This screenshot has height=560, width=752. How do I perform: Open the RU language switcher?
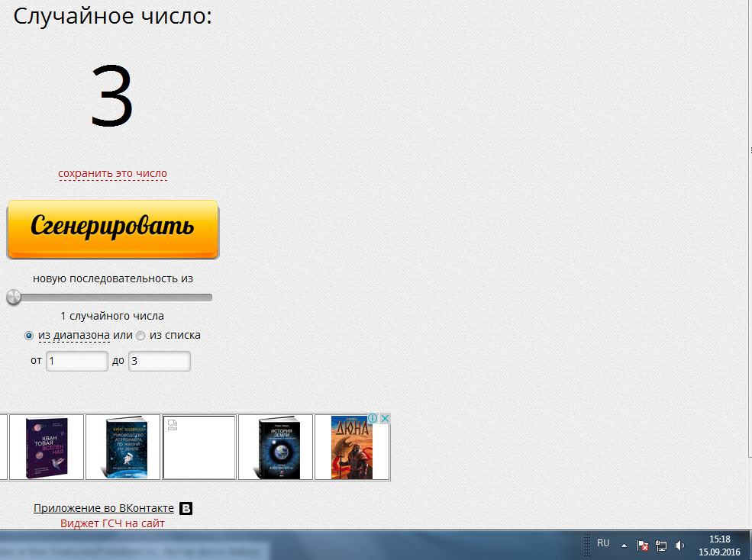coord(603,543)
